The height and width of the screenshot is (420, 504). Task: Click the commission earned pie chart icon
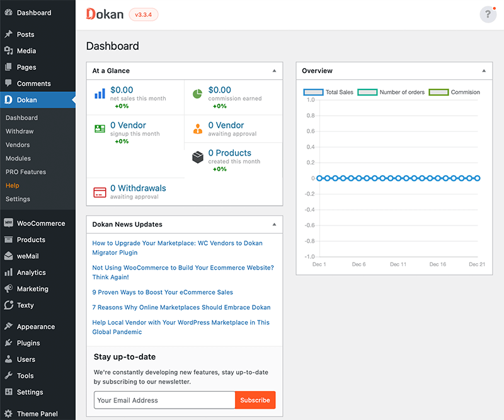pos(197,94)
